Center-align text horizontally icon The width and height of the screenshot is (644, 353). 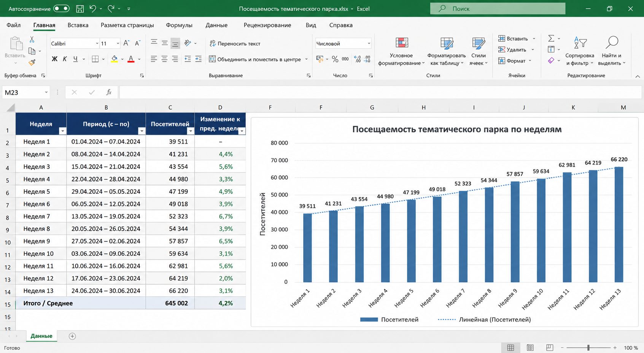click(164, 59)
